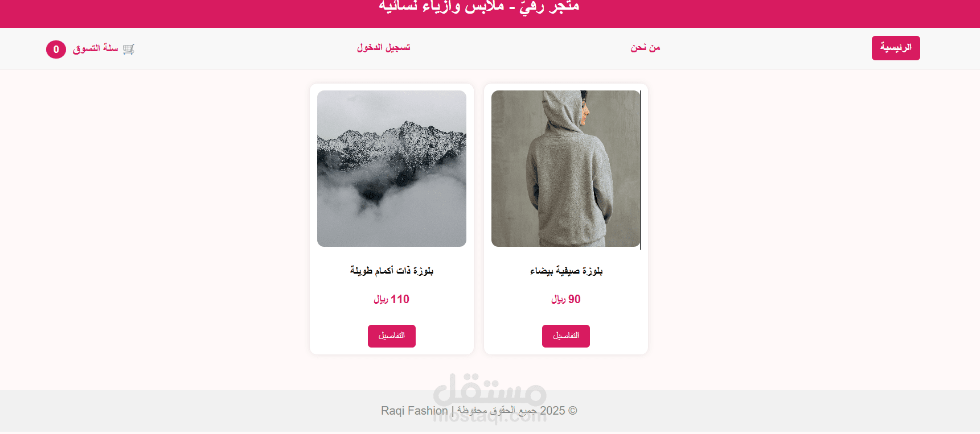The height and width of the screenshot is (434, 980).
Task: Open the snowy mountain product image
Action: tap(392, 168)
